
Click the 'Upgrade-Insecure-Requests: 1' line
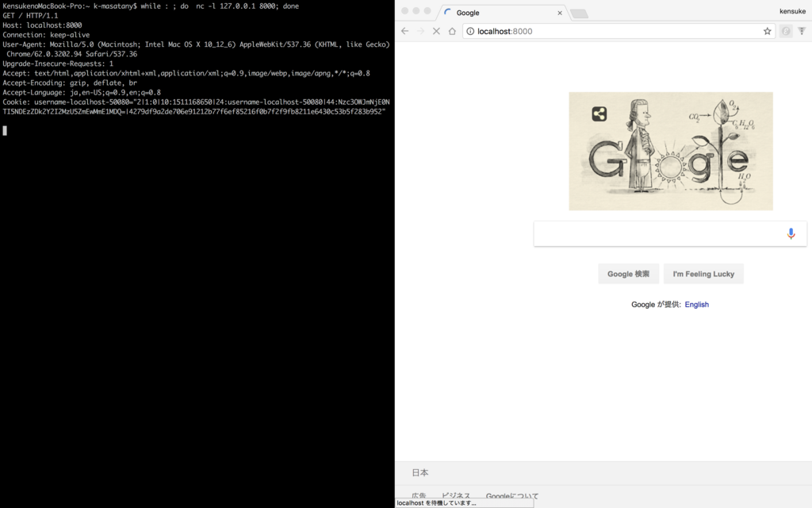[x=57, y=63]
